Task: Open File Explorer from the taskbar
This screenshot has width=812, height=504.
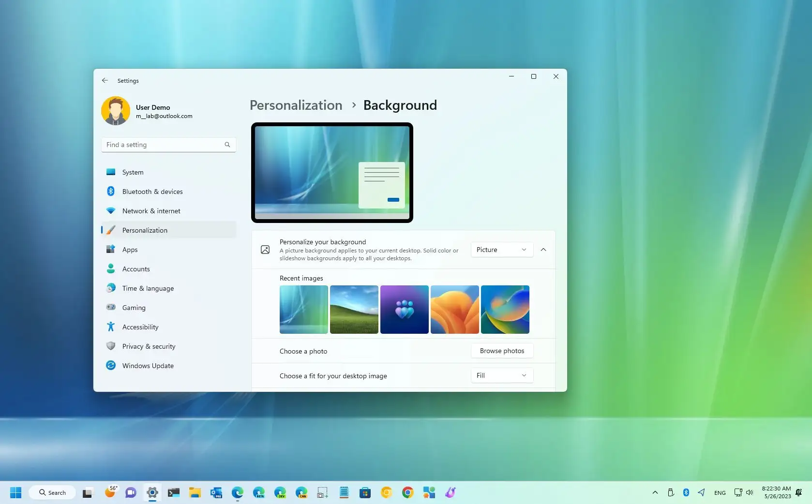Action: click(195, 493)
